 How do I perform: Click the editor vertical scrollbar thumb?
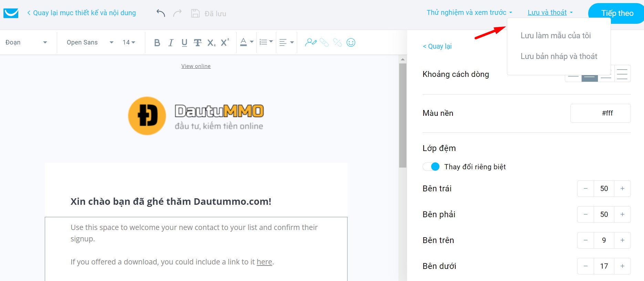point(403,116)
